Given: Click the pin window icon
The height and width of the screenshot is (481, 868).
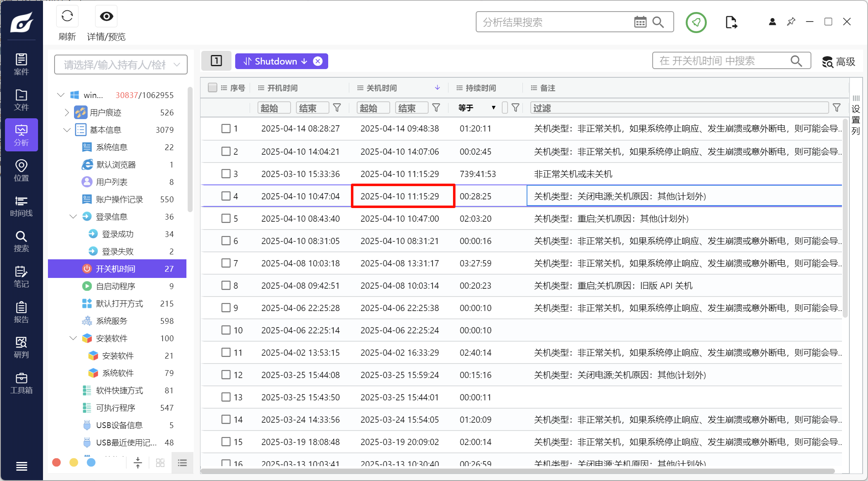Looking at the screenshot, I should [791, 22].
